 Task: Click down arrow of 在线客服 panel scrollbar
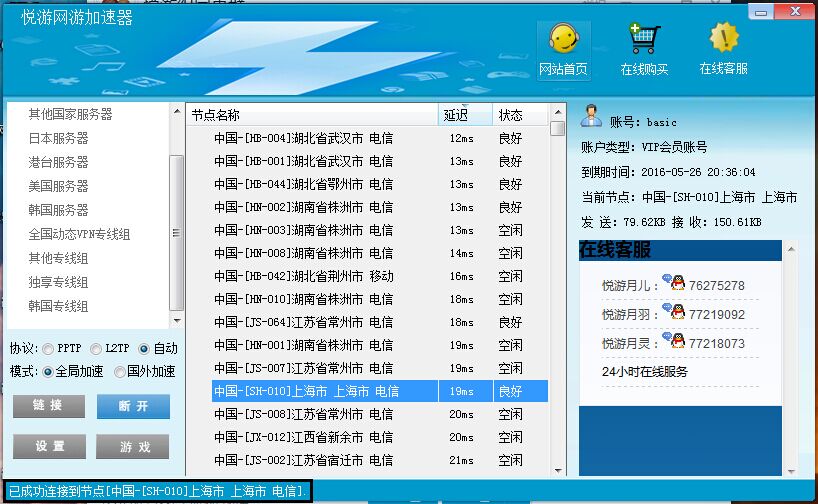pos(791,472)
